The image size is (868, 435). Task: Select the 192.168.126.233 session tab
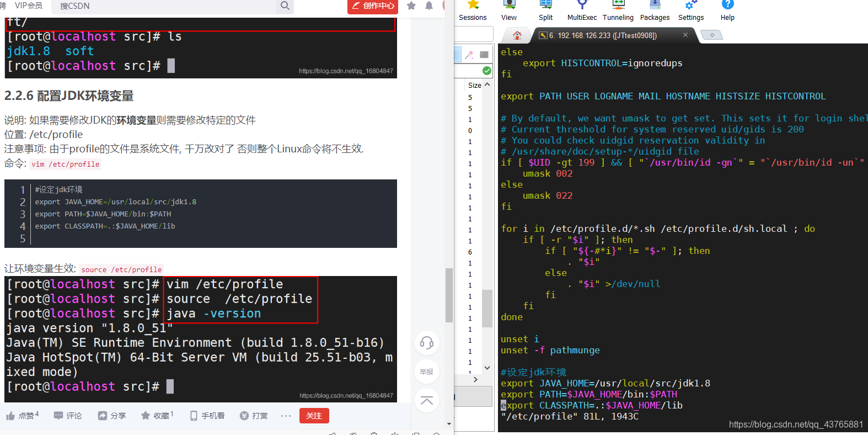(603, 35)
